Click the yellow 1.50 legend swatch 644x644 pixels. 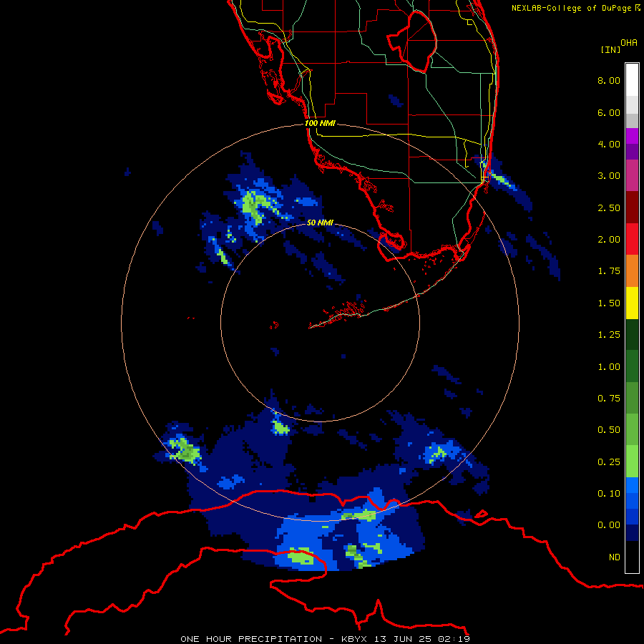pyautogui.click(x=632, y=303)
